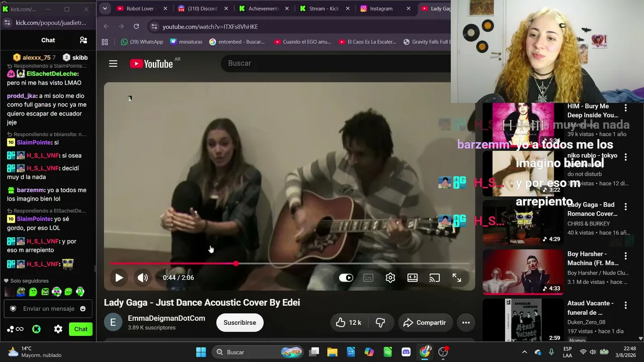Viewport: 644px width, 362px height.
Task: Click Windows taskbar Buscar search box
Action: [258, 352]
